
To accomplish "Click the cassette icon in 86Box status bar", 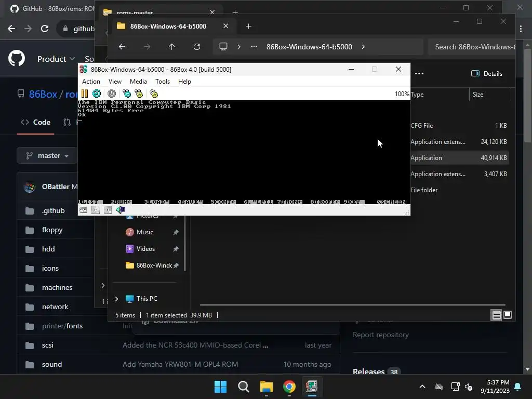I will pyautogui.click(x=83, y=210).
